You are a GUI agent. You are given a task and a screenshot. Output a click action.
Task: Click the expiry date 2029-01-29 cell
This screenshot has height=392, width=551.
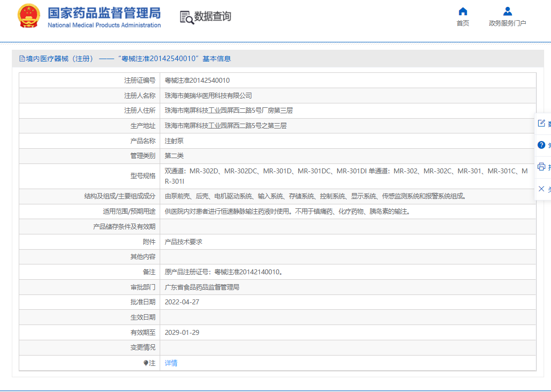click(182, 332)
